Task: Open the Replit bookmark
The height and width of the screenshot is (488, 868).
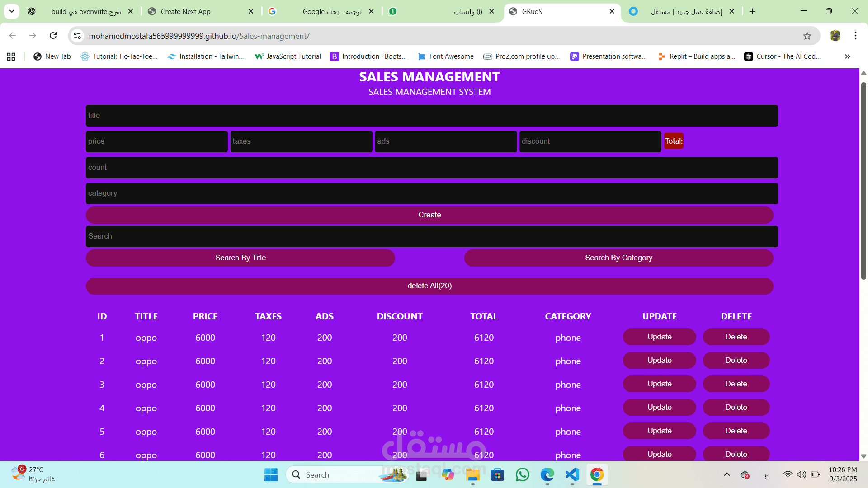Action: [x=697, y=56]
